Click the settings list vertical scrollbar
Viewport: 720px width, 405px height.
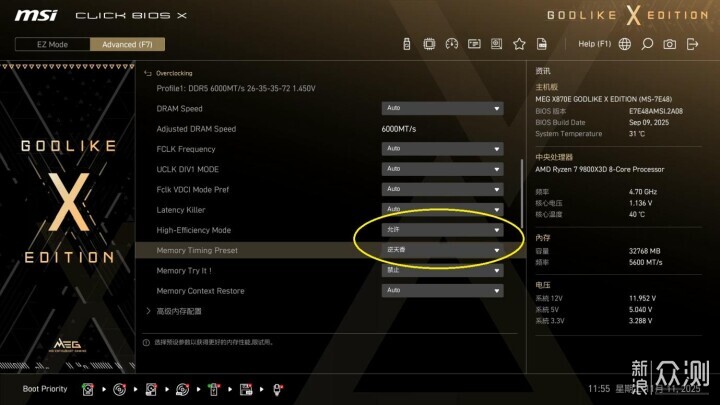click(x=522, y=193)
